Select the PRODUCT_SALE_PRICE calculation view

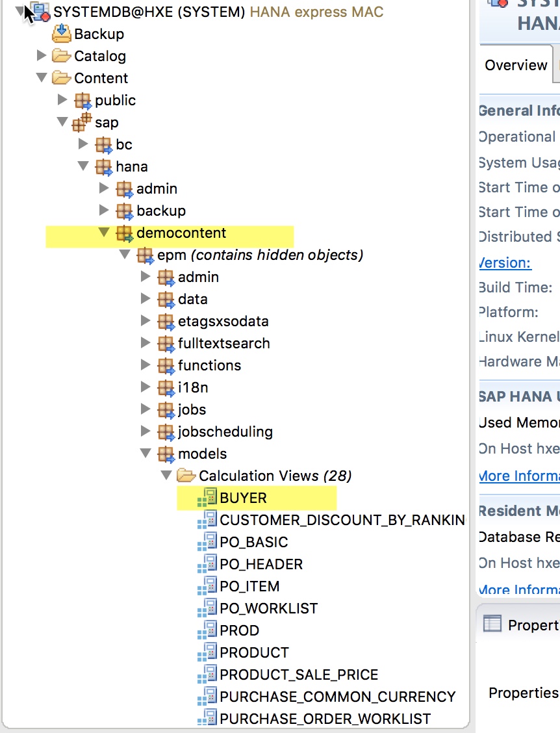(x=299, y=675)
